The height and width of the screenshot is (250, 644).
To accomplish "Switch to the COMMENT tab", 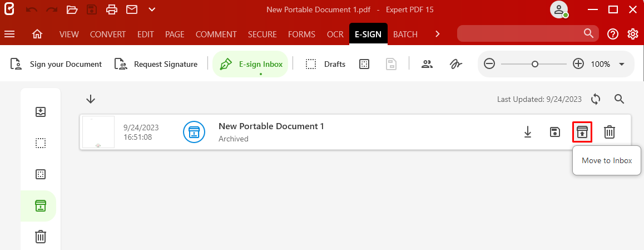I will (x=216, y=35).
